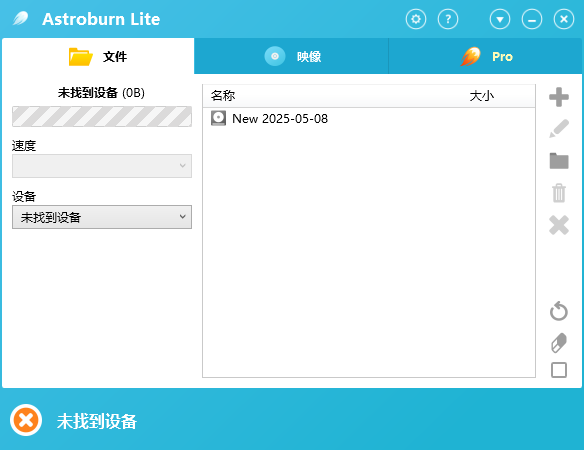The width and height of the screenshot is (584, 450).
Task: Click the 大小 size column header
Action: pyautogui.click(x=481, y=96)
